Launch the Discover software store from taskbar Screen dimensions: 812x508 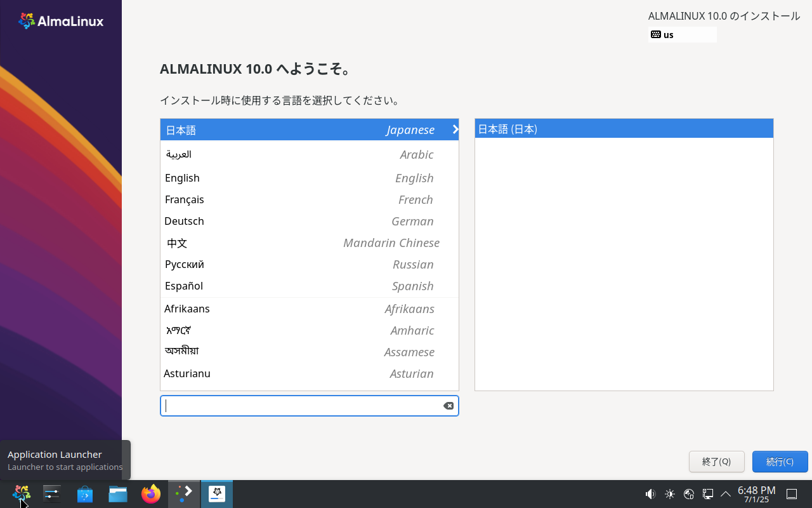85,493
